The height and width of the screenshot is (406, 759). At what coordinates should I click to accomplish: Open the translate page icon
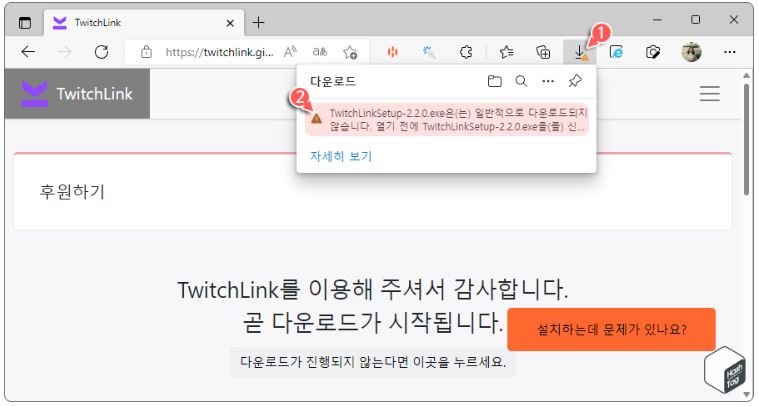[319, 52]
